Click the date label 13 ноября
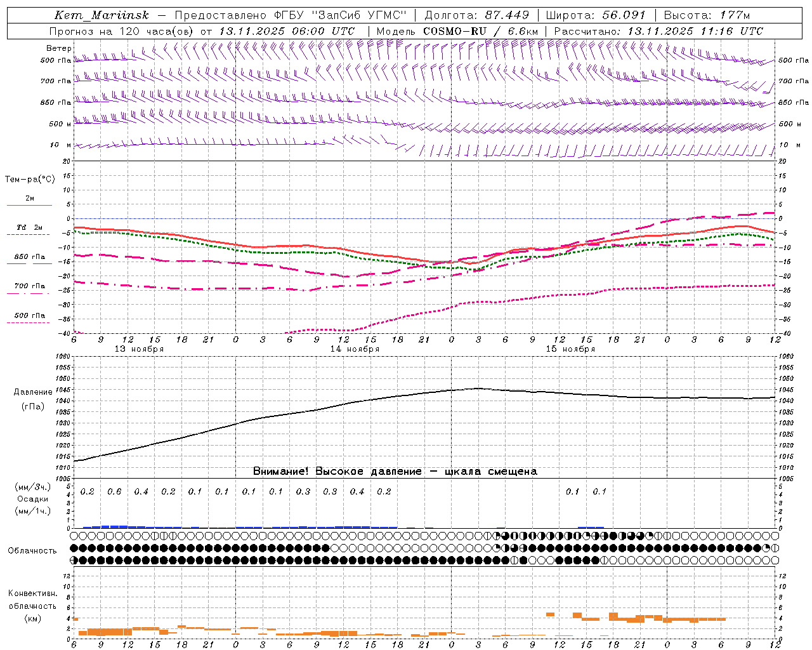Viewport: 812px width, 650px height. (x=139, y=349)
